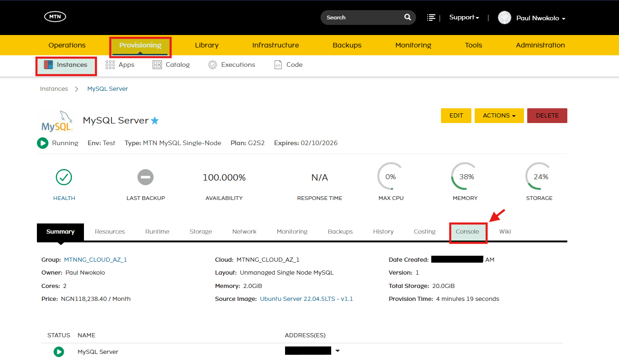Open the Support dropdown
Image resolution: width=619 pixels, height=364 pixels.
coord(464,18)
